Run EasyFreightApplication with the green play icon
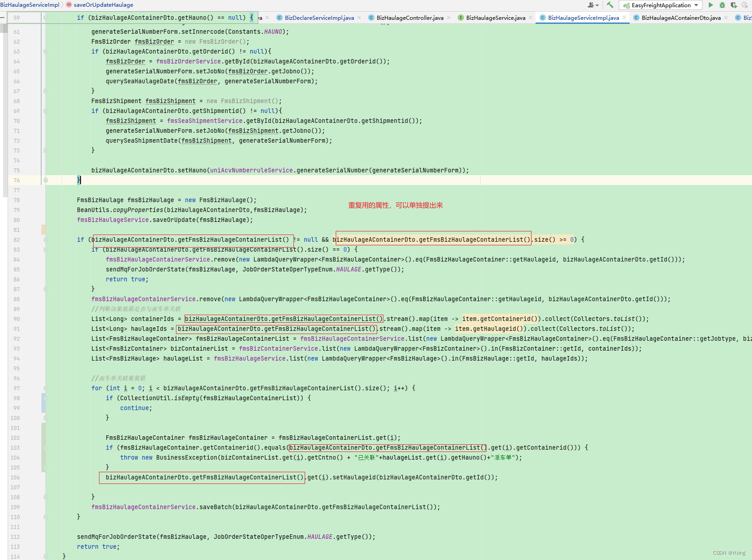 coord(711,5)
